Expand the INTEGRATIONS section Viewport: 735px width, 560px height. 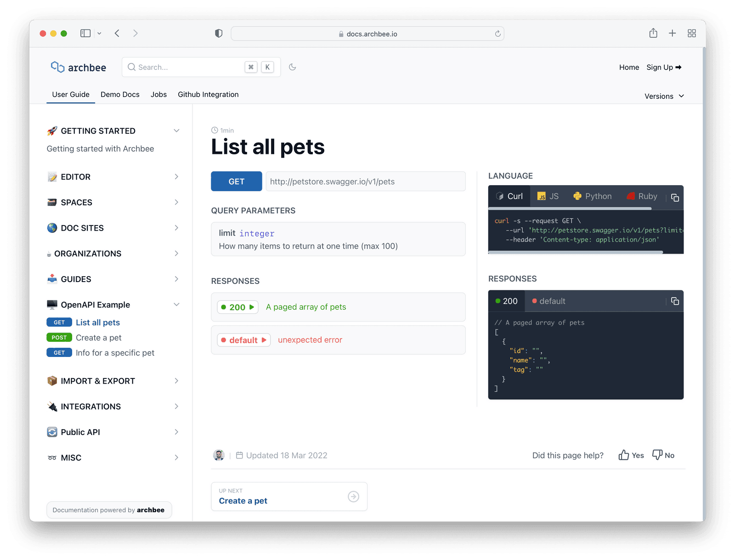coord(176,406)
